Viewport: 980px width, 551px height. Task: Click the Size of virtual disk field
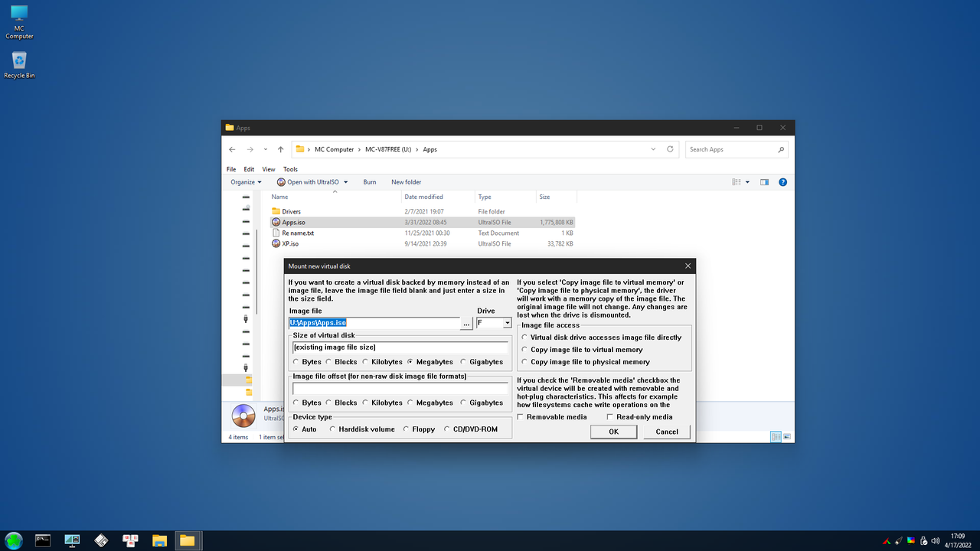pos(400,347)
